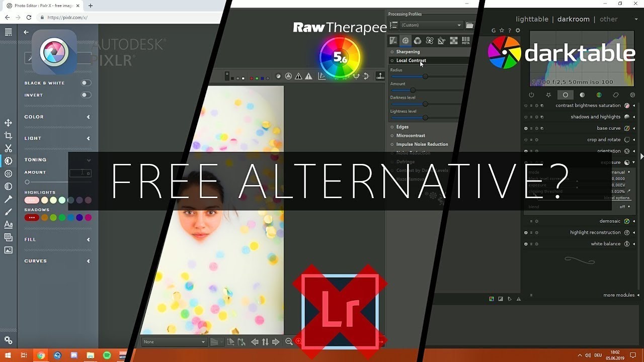Click the Pixlr back arrow above the panel
Viewport: 644px width, 362px height.
[x=26, y=32]
